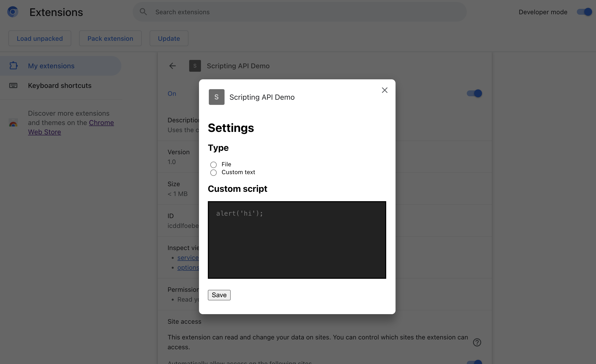This screenshot has height=364, width=596.
Task: Click the site access dropdown control
Action: coord(474,362)
